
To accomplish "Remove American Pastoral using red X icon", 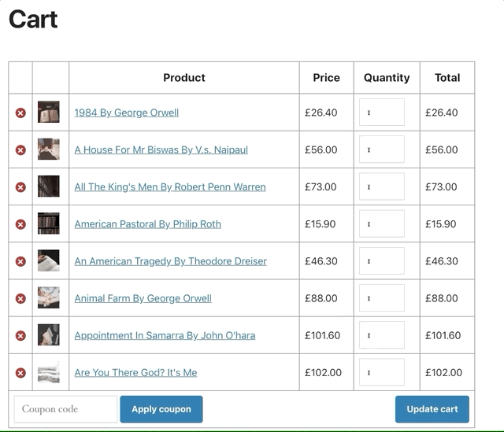I will tap(20, 224).
